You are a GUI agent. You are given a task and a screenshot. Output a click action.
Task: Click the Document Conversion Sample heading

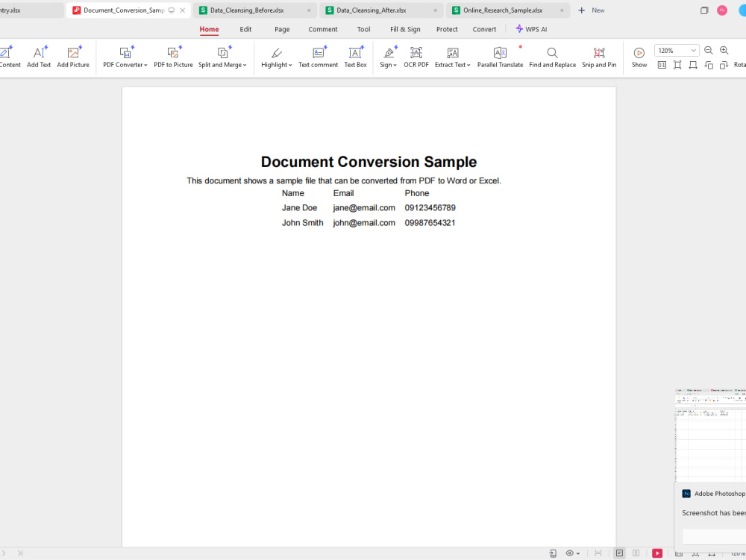(369, 162)
